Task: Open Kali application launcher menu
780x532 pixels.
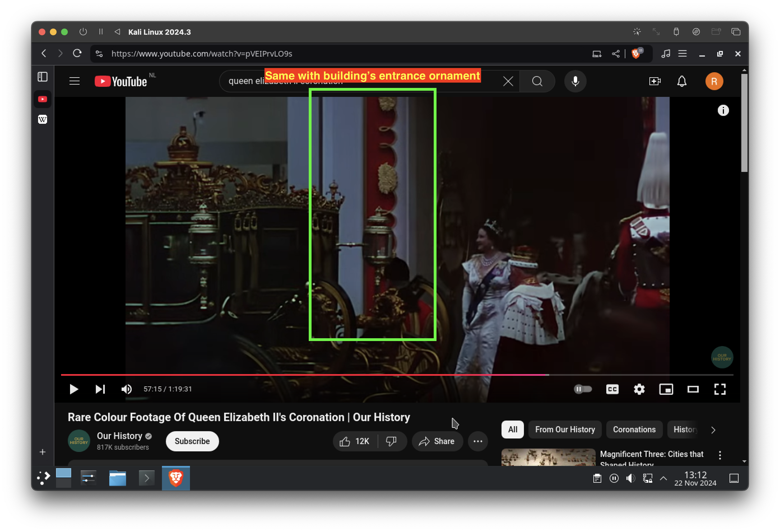Action: click(44, 478)
